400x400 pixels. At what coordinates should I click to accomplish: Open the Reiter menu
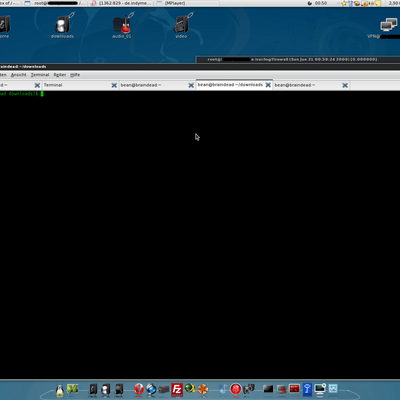pos(60,75)
